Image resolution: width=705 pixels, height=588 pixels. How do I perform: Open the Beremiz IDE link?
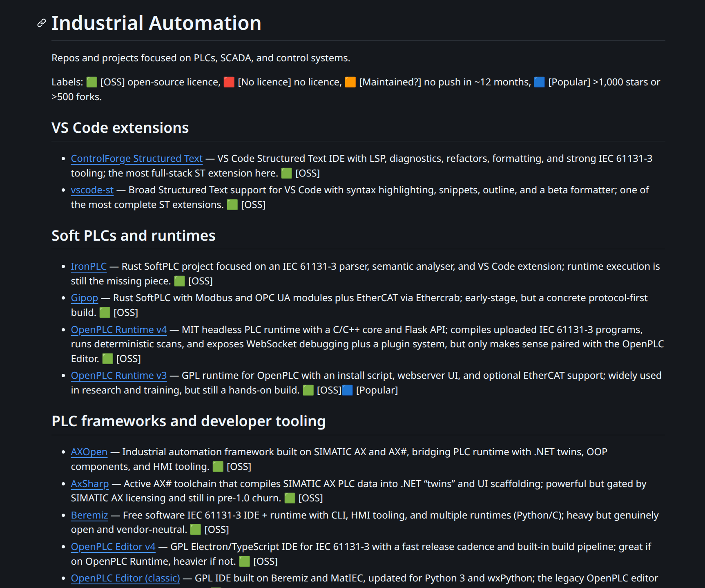coord(89,515)
